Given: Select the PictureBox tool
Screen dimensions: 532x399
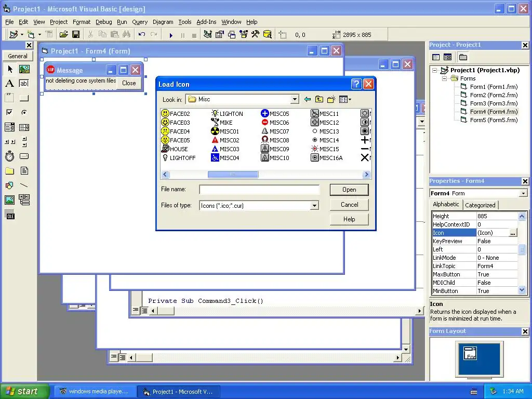Looking at the screenshot, I should pyautogui.click(x=24, y=69).
